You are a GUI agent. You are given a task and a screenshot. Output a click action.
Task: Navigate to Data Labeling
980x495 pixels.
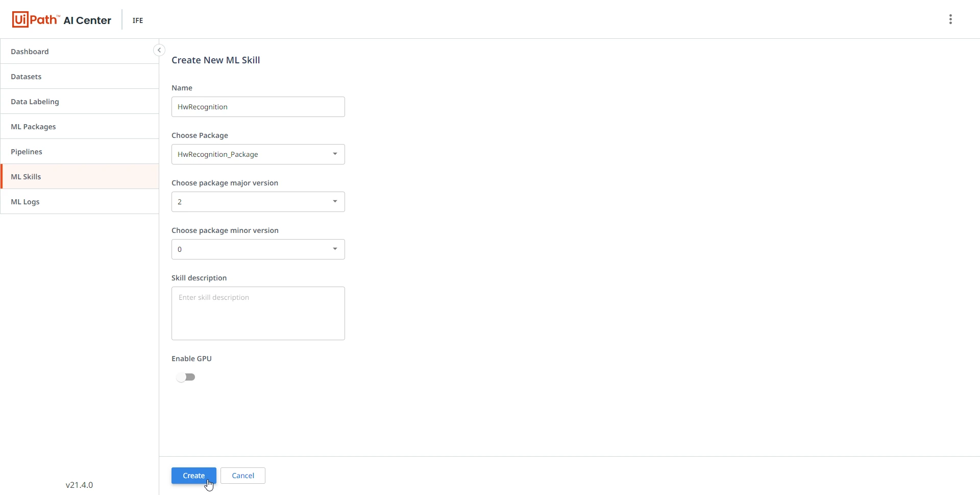click(x=80, y=102)
